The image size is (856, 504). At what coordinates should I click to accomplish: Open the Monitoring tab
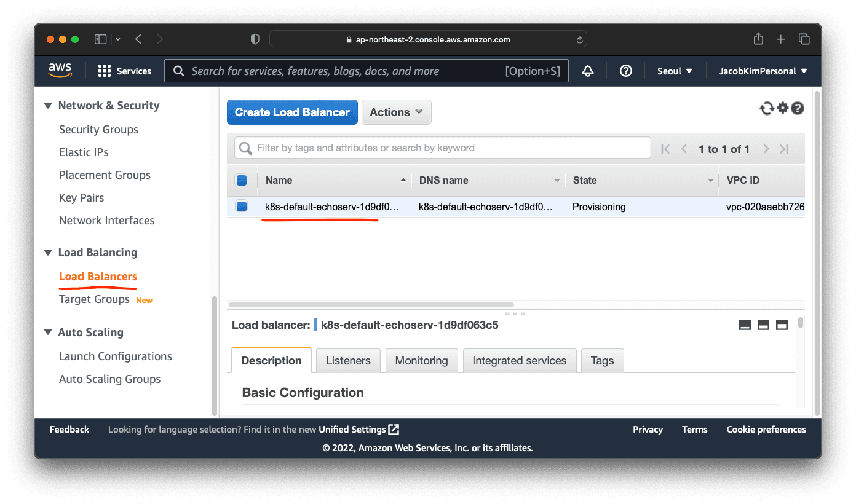point(421,361)
